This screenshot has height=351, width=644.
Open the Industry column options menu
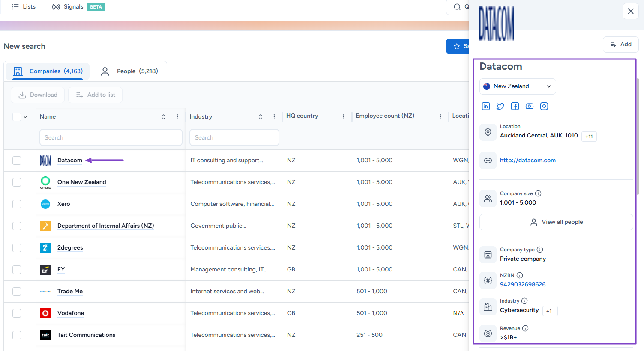274,117
